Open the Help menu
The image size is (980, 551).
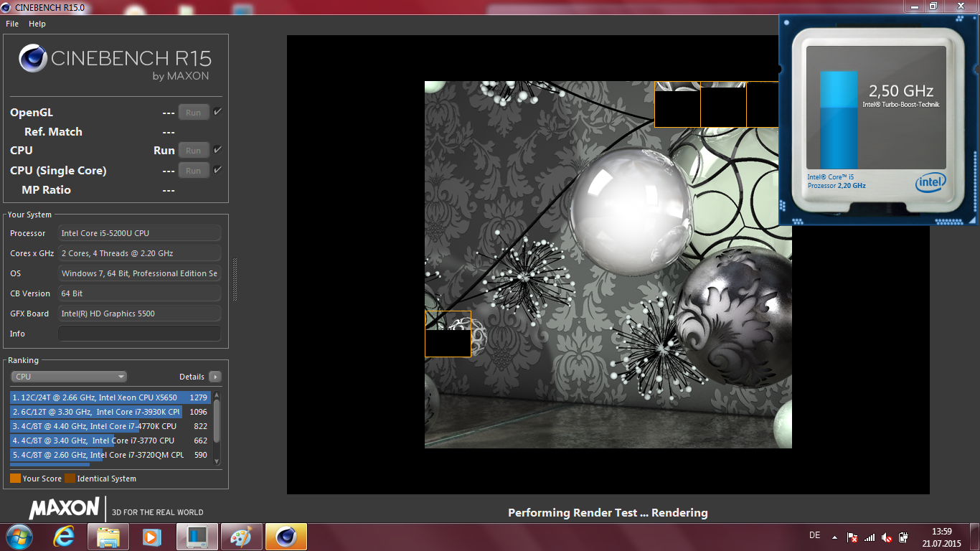click(x=37, y=24)
